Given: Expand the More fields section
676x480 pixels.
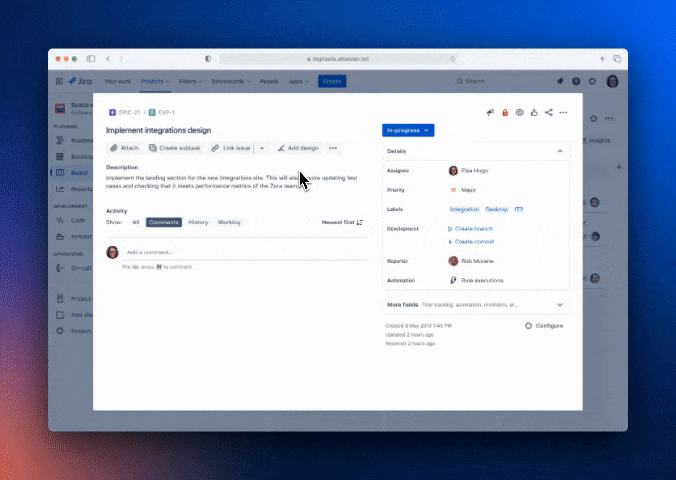Looking at the screenshot, I should (x=476, y=304).
